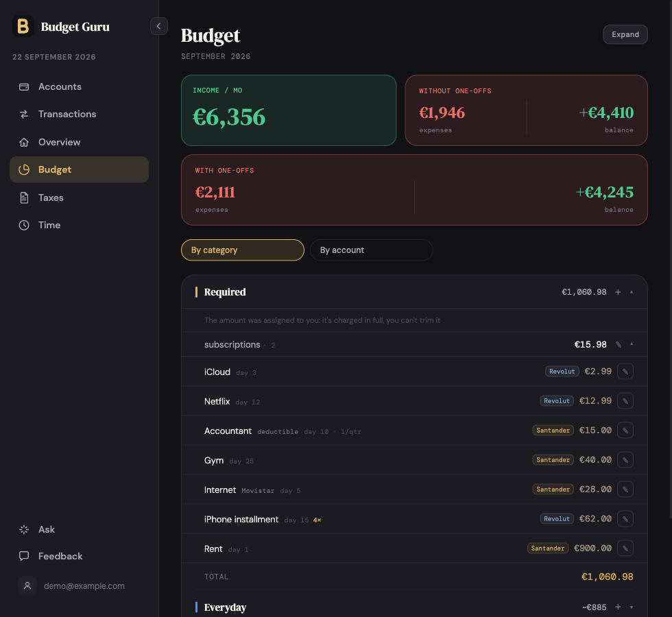Click the Budget pie chart icon
The height and width of the screenshot is (617, 672).
(24, 170)
